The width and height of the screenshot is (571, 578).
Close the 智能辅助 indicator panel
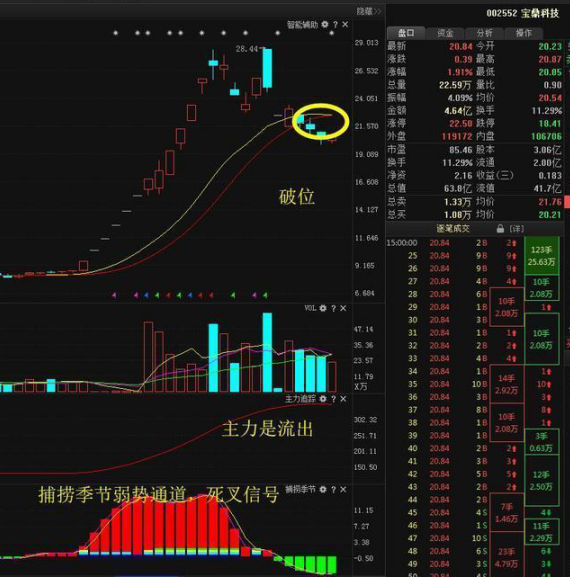coord(345,24)
